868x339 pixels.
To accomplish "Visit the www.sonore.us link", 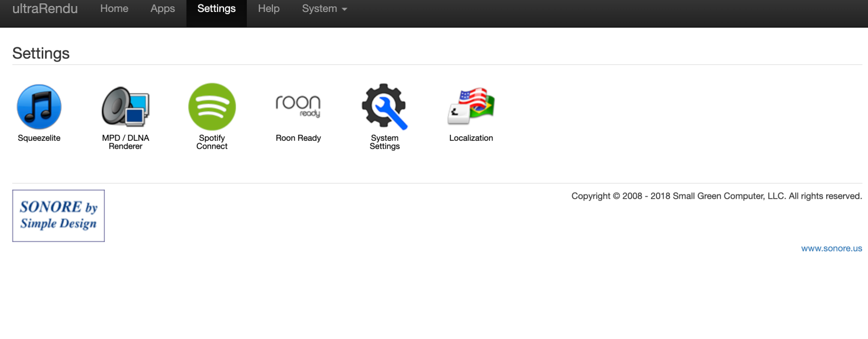I will [832, 248].
